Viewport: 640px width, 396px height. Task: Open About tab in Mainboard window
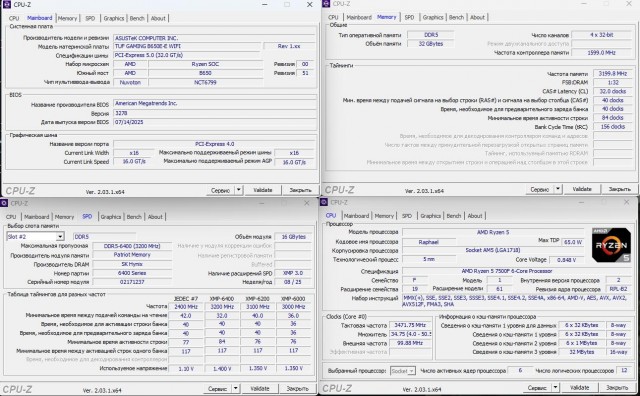[158, 18]
